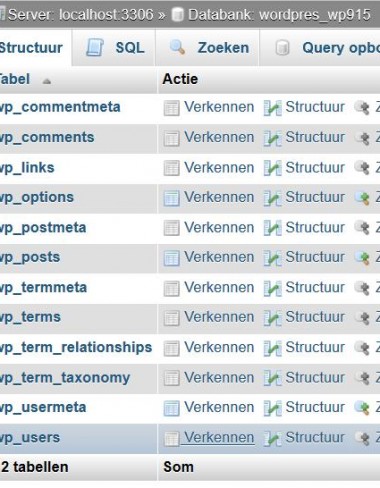This screenshot has height=488, width=380.
Task: Click the search icon in wp_links row
Action: [x=362, y=168]
